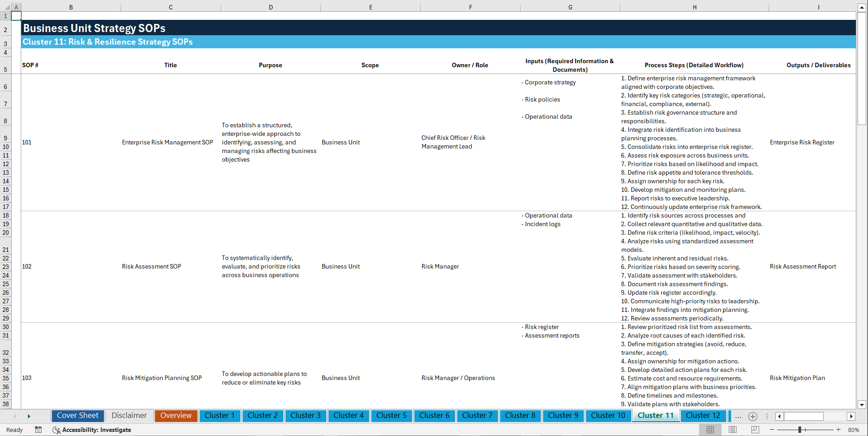This screenshot has height=436, width=868.
Task: Open the Cover Sheet tab
Action: click(77, 416)
